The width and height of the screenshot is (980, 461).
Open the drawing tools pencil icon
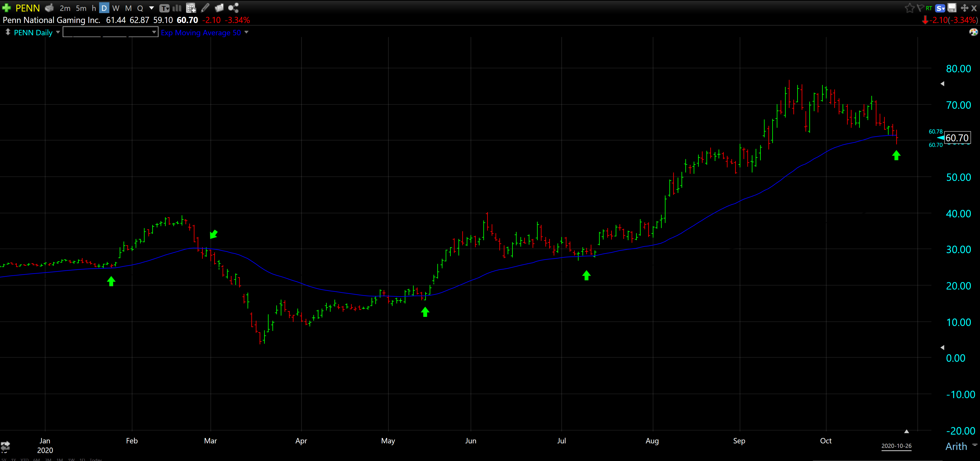(205, 8)
